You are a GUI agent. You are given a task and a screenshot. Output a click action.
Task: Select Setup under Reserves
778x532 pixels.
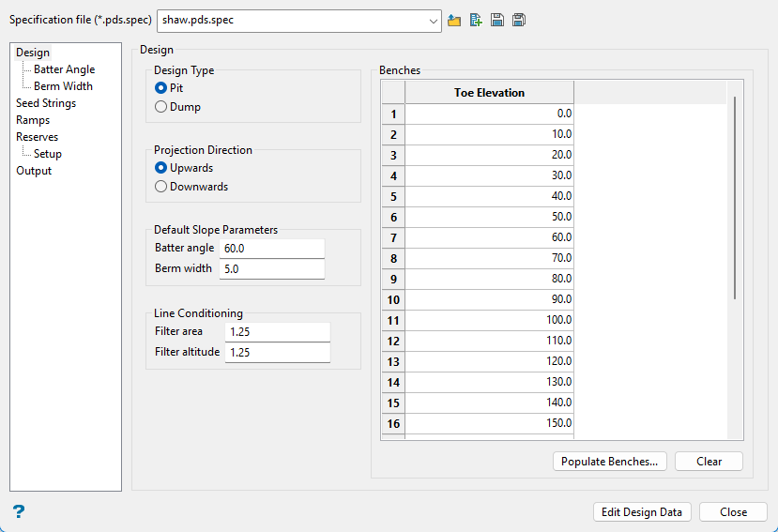[48, 154]
